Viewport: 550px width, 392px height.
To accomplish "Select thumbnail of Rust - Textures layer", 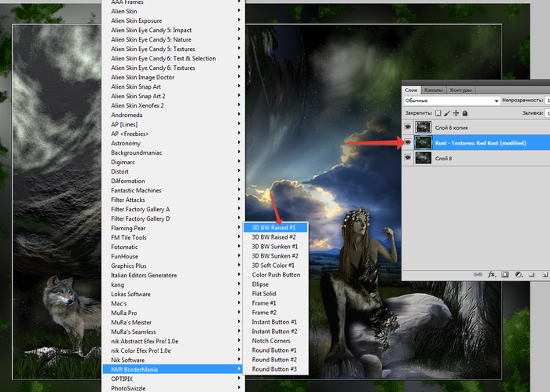I will [x=423, y=143].
